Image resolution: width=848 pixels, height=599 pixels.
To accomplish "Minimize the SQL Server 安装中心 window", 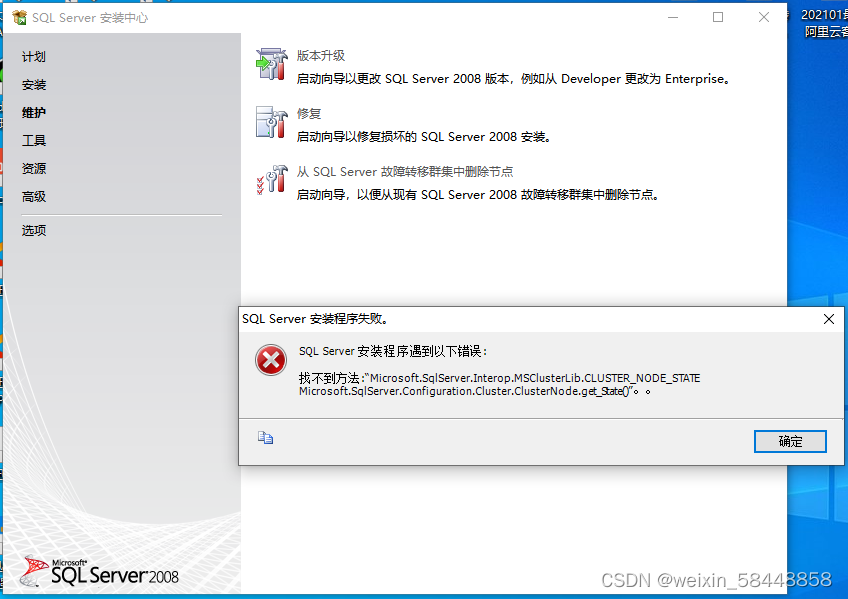I will [x=673, y=17].
